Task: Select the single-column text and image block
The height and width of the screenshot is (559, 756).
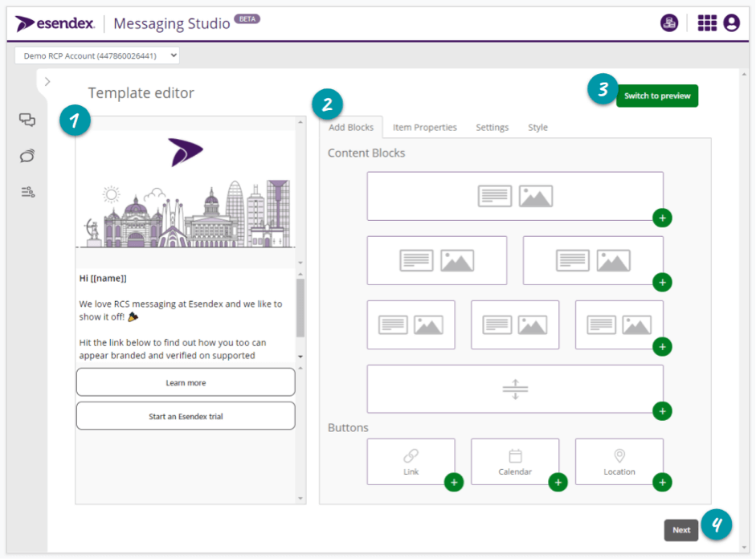Action: [515, 196]
